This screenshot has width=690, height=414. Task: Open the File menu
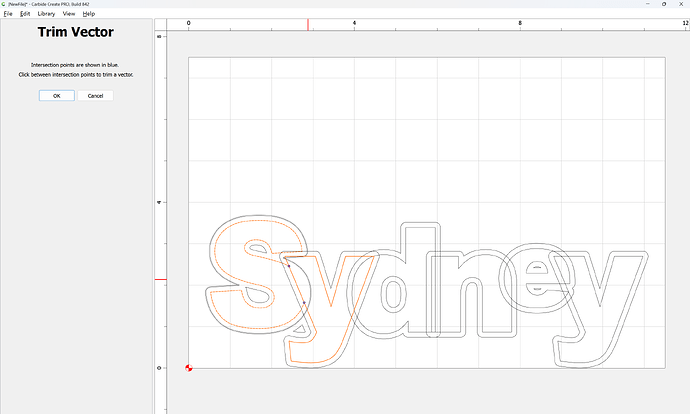coord(7,14)
